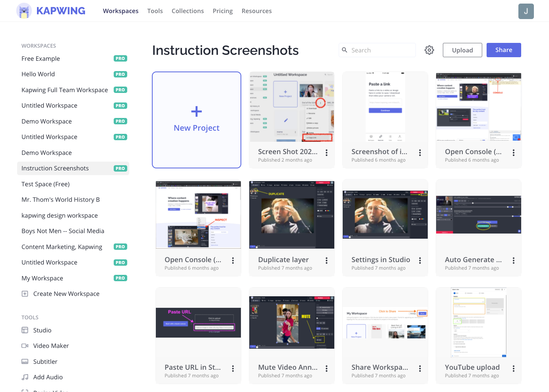Click the Kapwing cat logo

click(24, 11)
